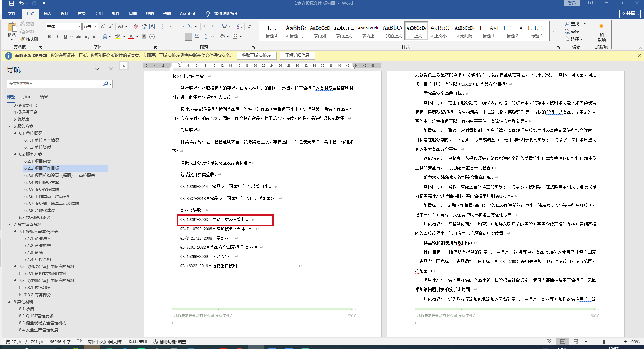The width and height of the screenshot is (644, 349).
Task: Open the phonetic guide (wén) tool
Action: 144,26
